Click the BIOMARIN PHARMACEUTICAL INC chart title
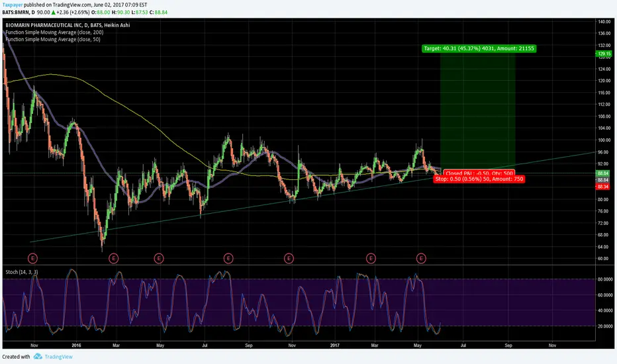Viewport: 617px width, 364px height. 68,25
